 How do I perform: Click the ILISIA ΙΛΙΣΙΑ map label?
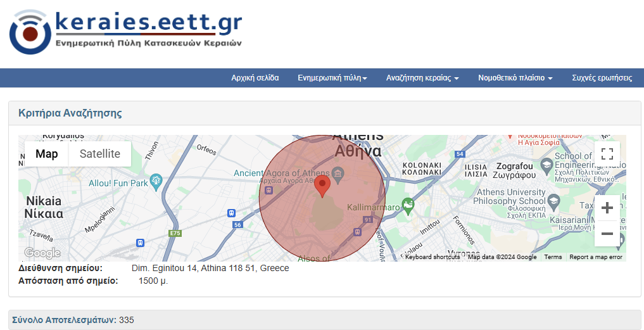coord(476,170)
